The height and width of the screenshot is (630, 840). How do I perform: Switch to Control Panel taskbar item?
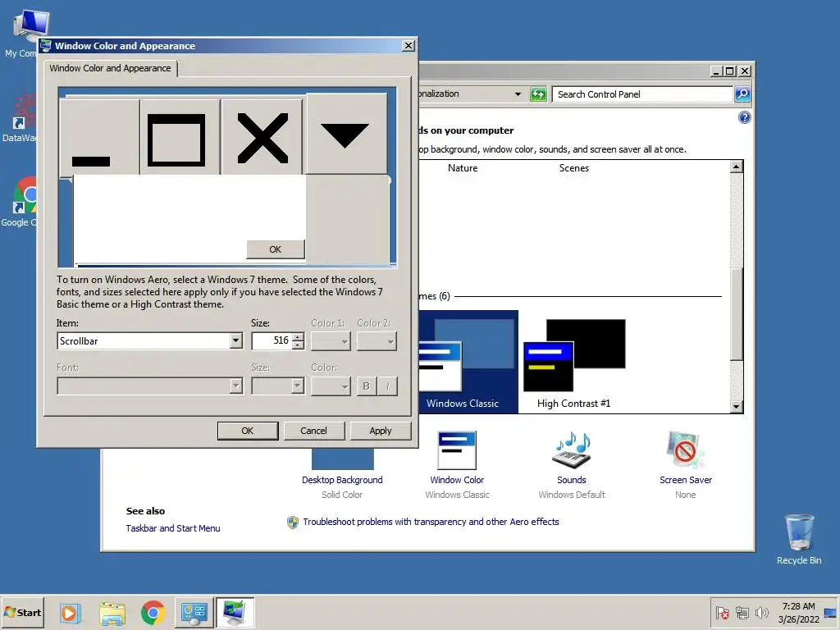click(x=194, y=613)
